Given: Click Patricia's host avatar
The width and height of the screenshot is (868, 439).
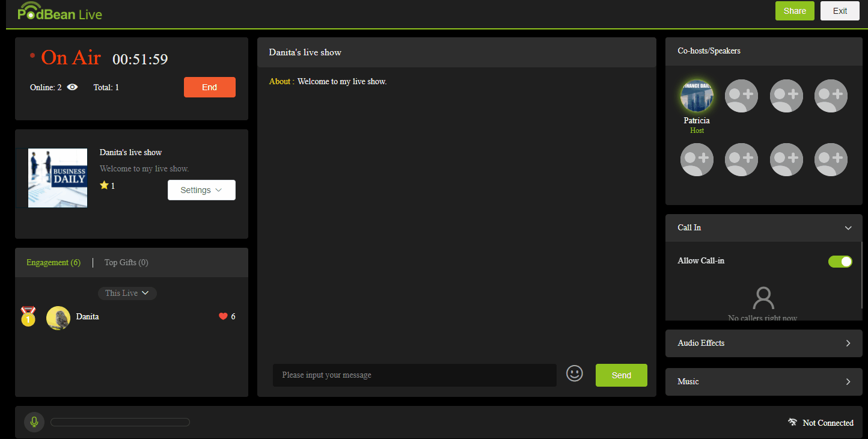Looking at the screenshot, I should [697, 96].
